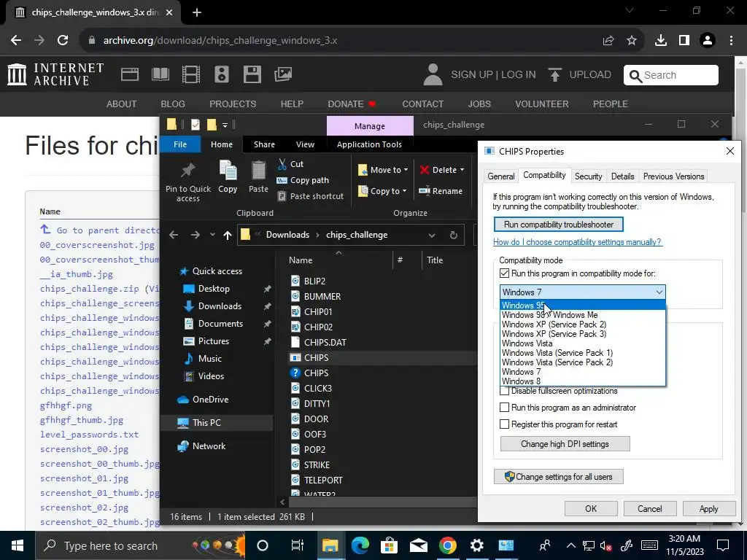This screenshot has width=747, height=560.
Task: Switch to the Details properties tab
Action: (x=623, y=176)
